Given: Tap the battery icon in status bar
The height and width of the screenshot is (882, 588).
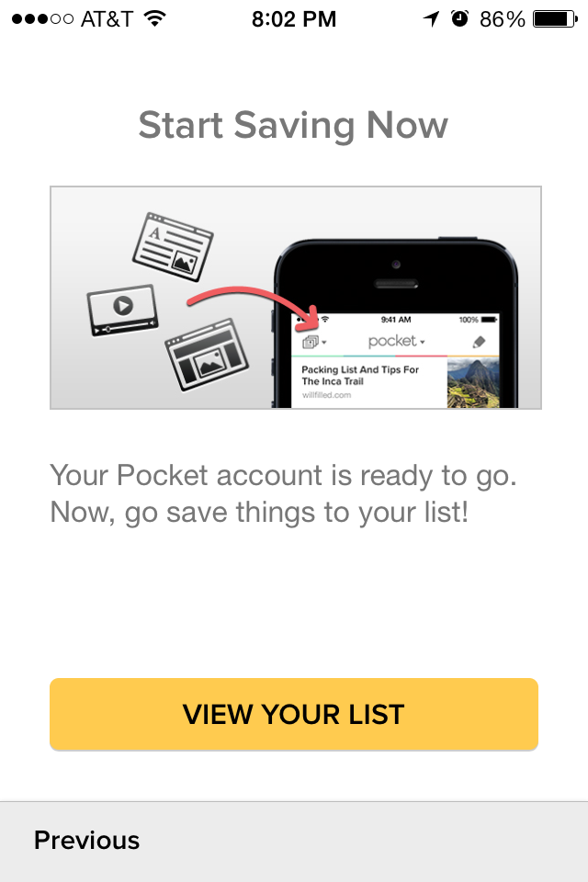Looking at the screenshot, I should point(555,19).
